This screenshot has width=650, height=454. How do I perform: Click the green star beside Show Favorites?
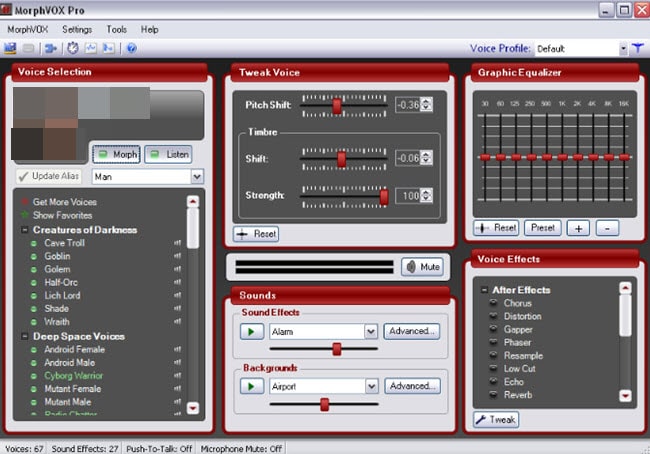click(25, 215)
